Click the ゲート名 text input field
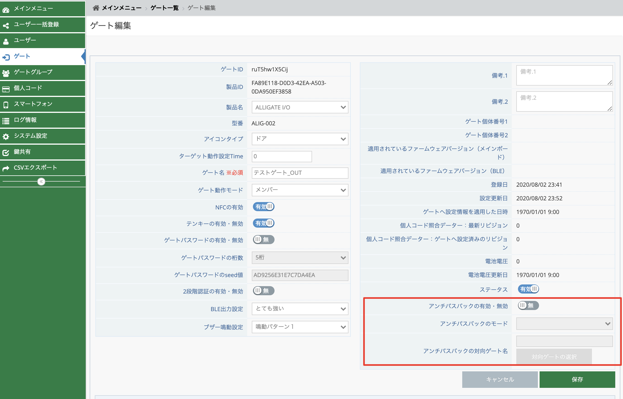Screen dimensions: 623x399 pyautogui.click(x=300, y=172)
